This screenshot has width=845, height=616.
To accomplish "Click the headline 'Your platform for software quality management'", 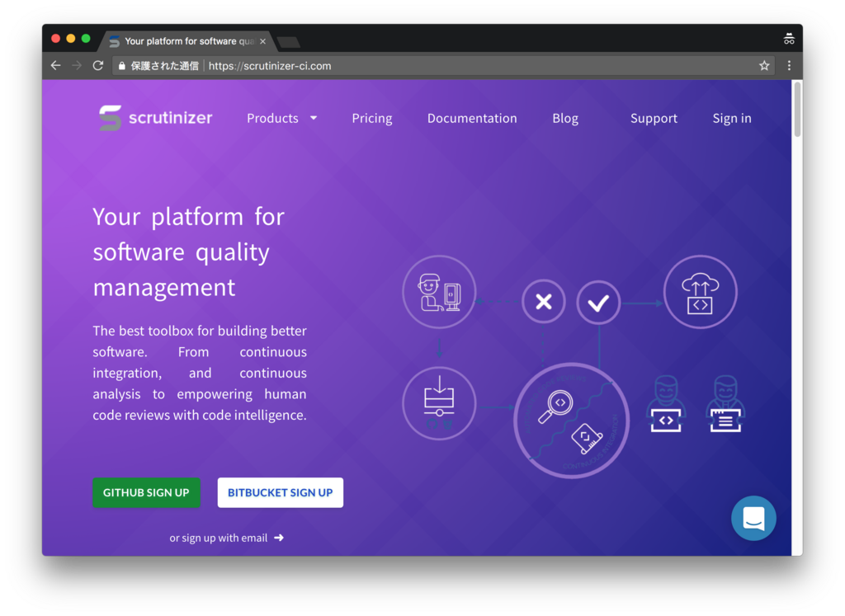I will (189, 252).
